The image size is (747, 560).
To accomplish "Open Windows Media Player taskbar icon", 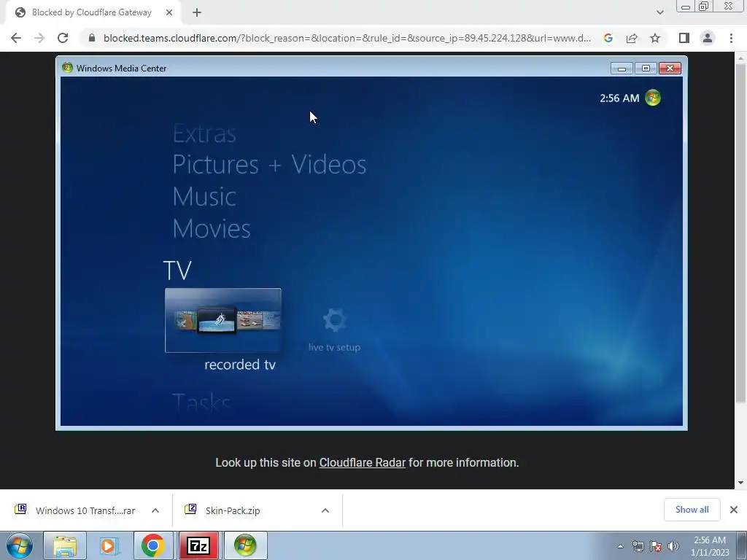I will 109,545.
